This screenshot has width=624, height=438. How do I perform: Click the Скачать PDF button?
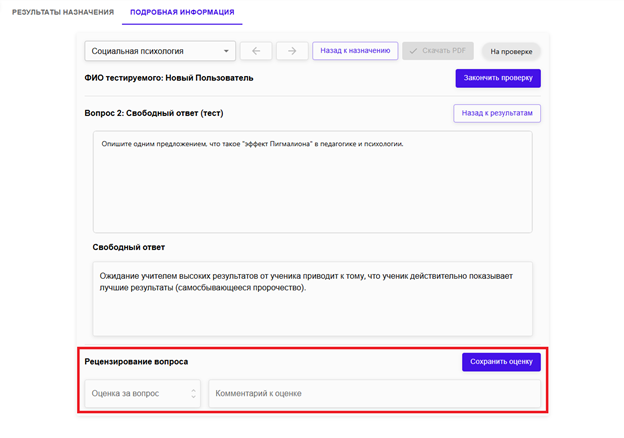point(438,51)
